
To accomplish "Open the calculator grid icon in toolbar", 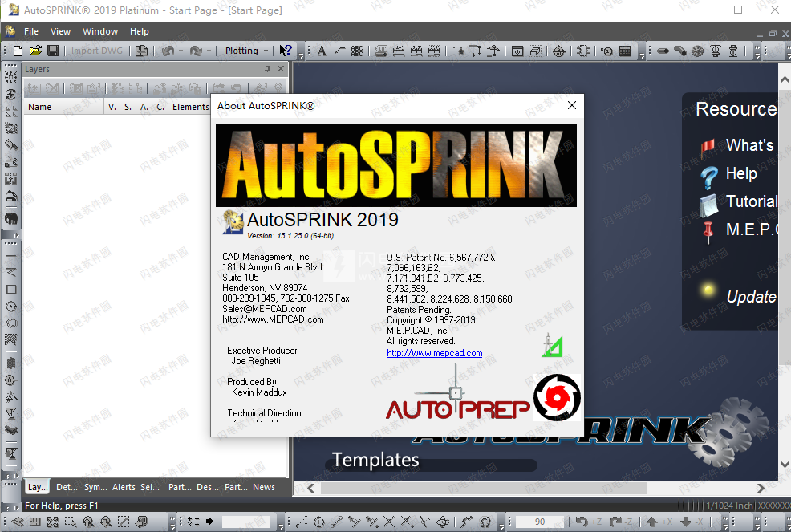I will click(625, 51).
